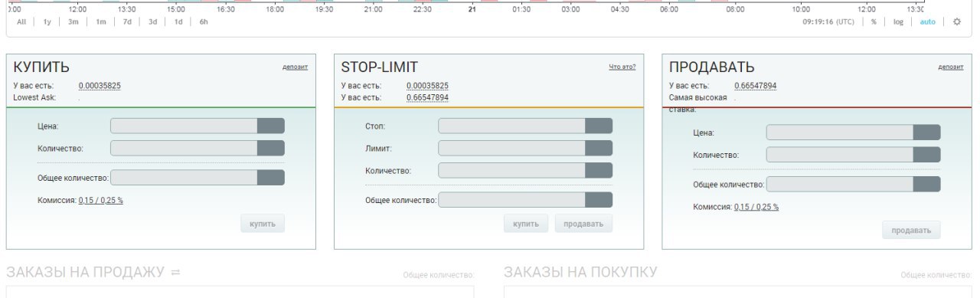Open депозит link in ПРОДАВАТЬ panel

tap(951, 67)
